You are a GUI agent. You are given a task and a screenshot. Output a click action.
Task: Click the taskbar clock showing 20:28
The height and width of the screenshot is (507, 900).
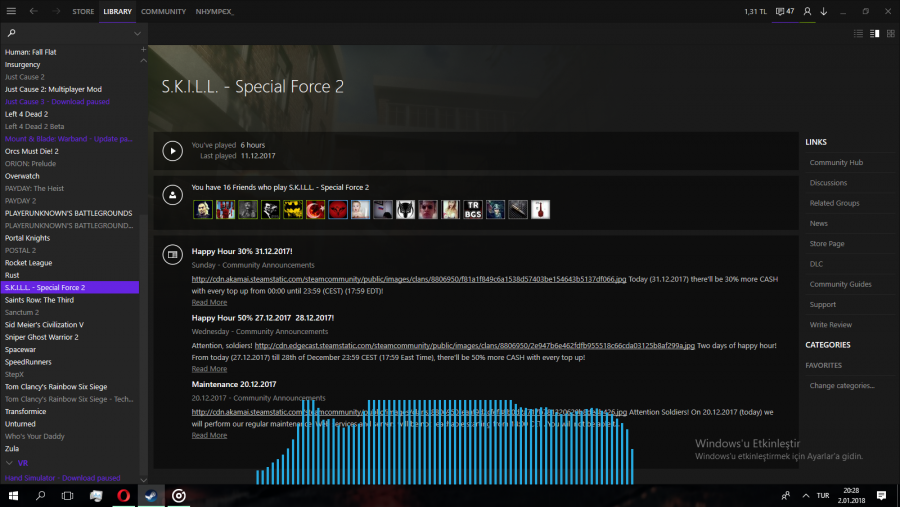851,496
